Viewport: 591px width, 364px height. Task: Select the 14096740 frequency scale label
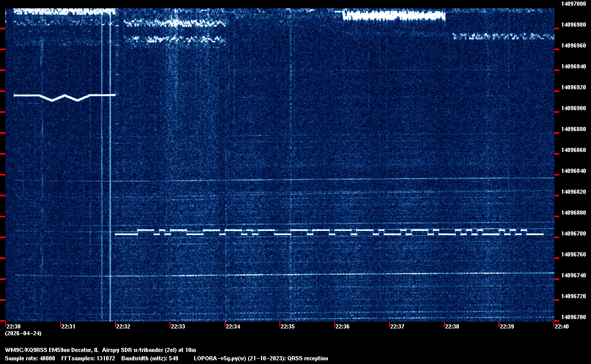(573, 276)
